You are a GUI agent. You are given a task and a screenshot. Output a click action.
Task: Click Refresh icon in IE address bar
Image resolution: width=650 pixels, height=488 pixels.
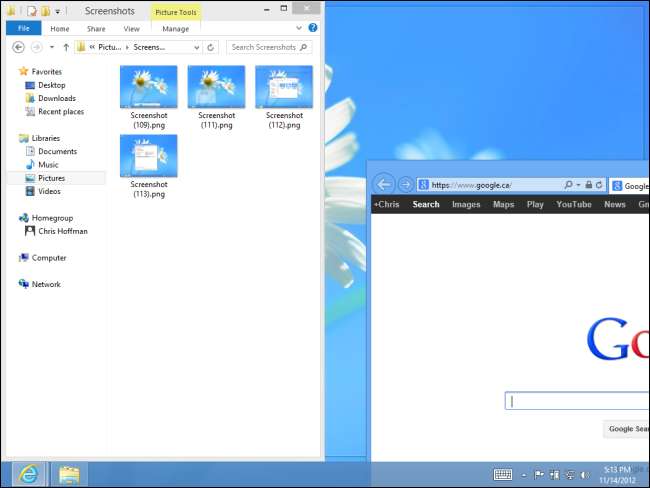[x=599, y=185]
